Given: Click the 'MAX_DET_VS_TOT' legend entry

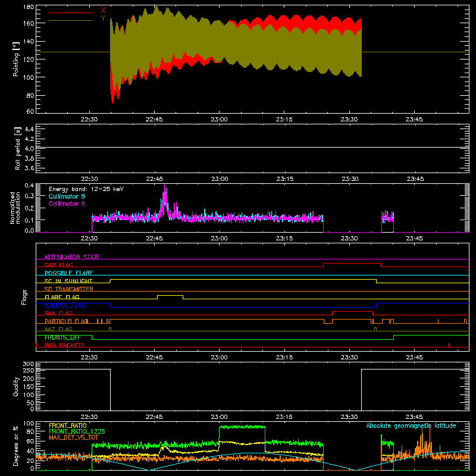Looking at the screenshot, I should pyautogui.click(x=73, y=437).
